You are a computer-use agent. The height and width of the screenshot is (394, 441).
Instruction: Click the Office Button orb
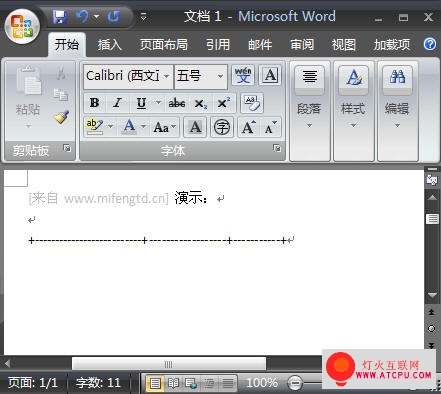point(22,26)
